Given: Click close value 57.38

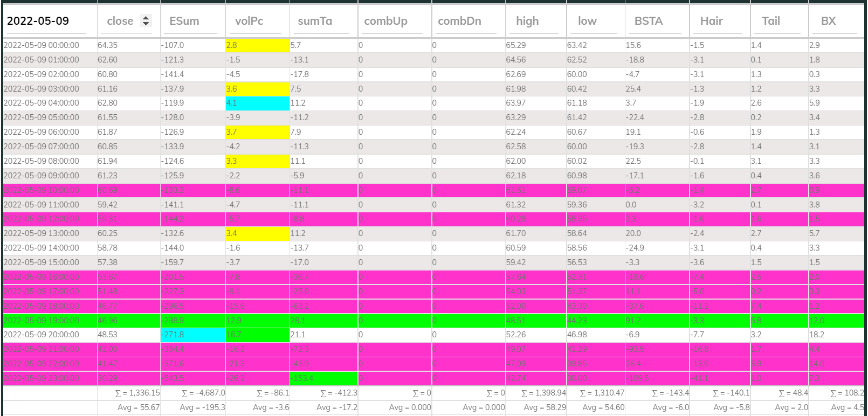Looking at the screenshot, I should (107, 262).
